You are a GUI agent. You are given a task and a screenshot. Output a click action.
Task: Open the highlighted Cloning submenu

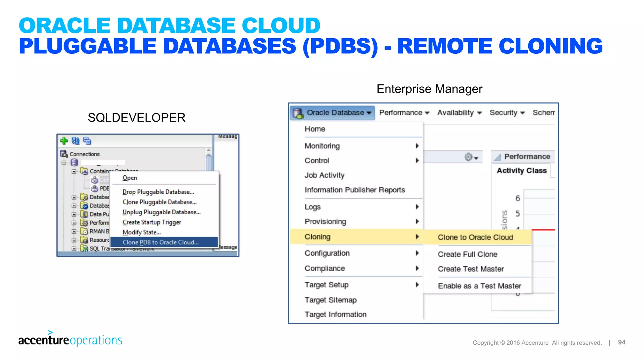(356, 237)
